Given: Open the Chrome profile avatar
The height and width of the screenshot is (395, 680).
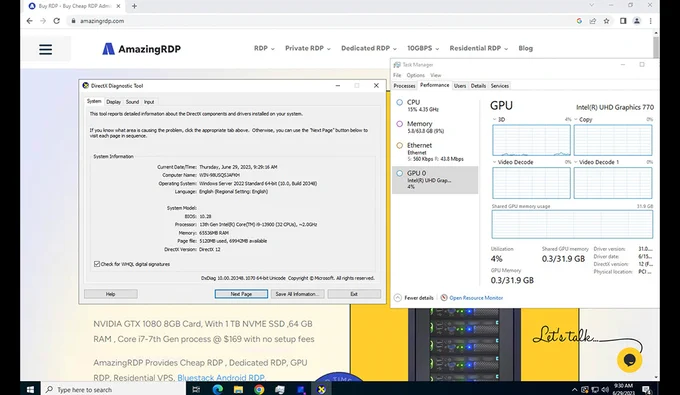Looking at the screenshot, I should [x=637, y=21].
